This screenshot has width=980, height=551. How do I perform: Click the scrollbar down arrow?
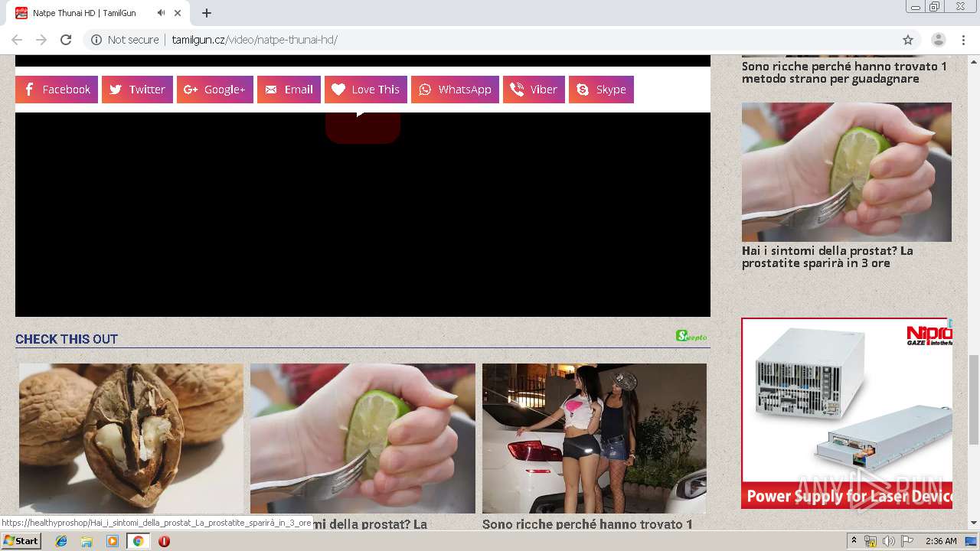pos(974,523)
